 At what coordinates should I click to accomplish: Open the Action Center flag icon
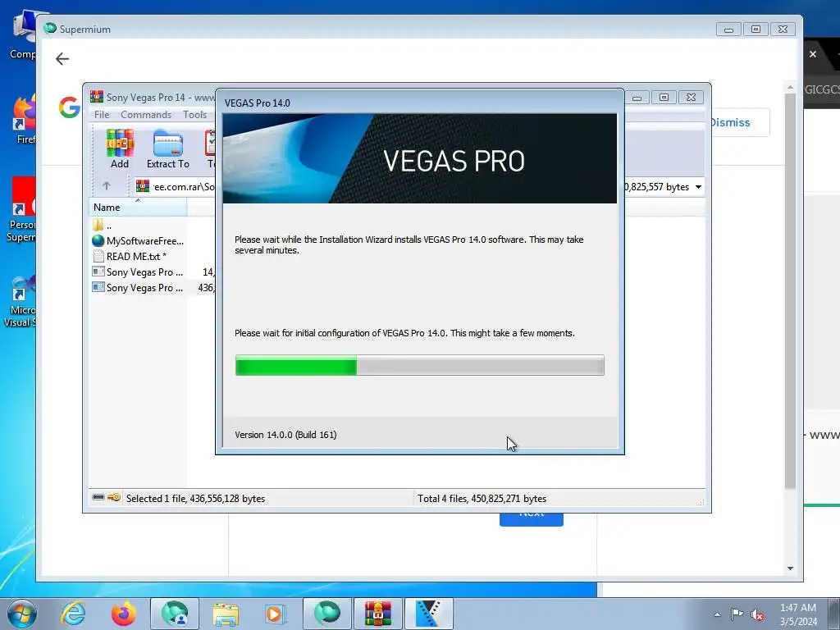(737, 614)
